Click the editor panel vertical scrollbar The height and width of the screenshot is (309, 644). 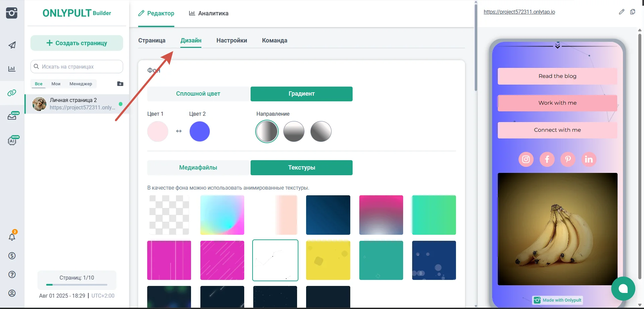coord(476,47)
